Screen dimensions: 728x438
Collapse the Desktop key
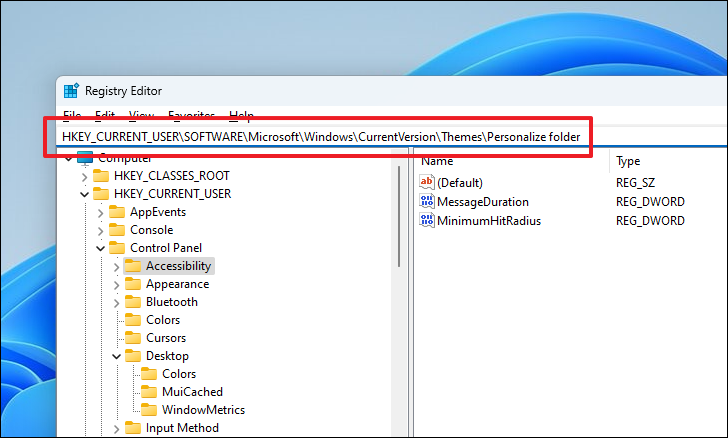116,357
